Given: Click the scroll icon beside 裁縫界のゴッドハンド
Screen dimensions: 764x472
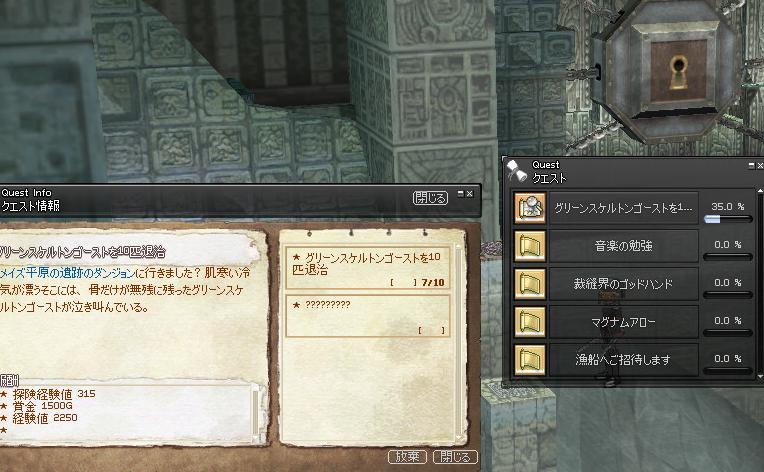Looking at the screenshot, I should click(530, 284).
